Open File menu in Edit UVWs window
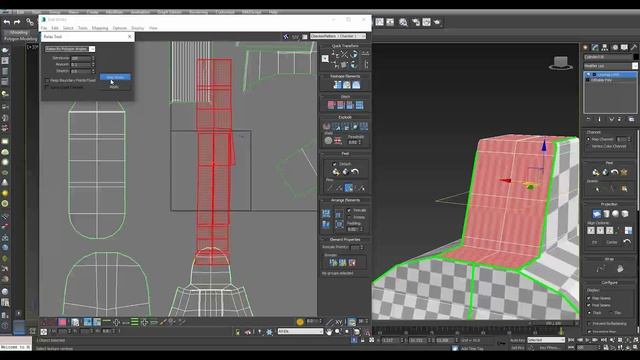Screen dimensions: 640x360 pyautogui.click(x=44, y=28)
